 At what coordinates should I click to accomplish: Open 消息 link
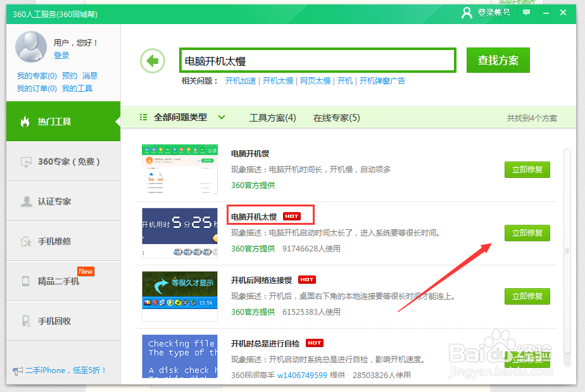click(x=90, y=76)
